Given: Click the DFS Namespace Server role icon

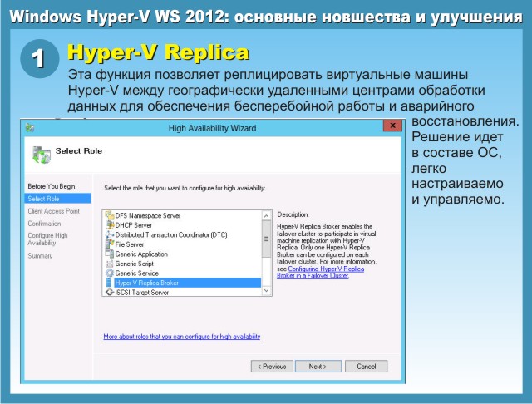Looking at the screenshot, I should (109, 215).
